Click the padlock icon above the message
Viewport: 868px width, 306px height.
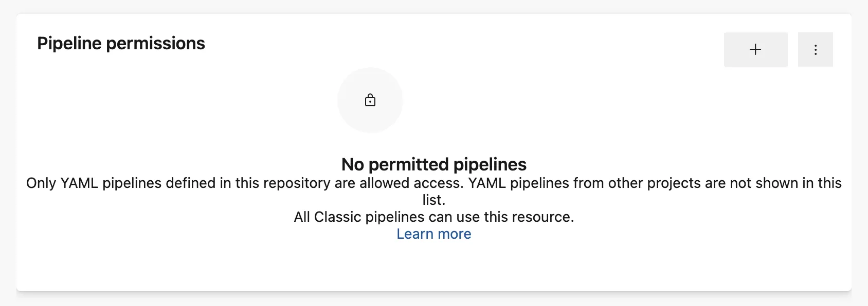(x=370, y=100)
